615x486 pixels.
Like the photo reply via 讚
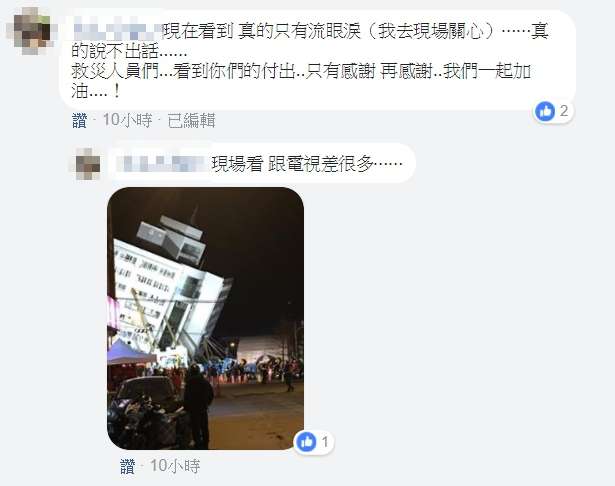tap(127, 466)
